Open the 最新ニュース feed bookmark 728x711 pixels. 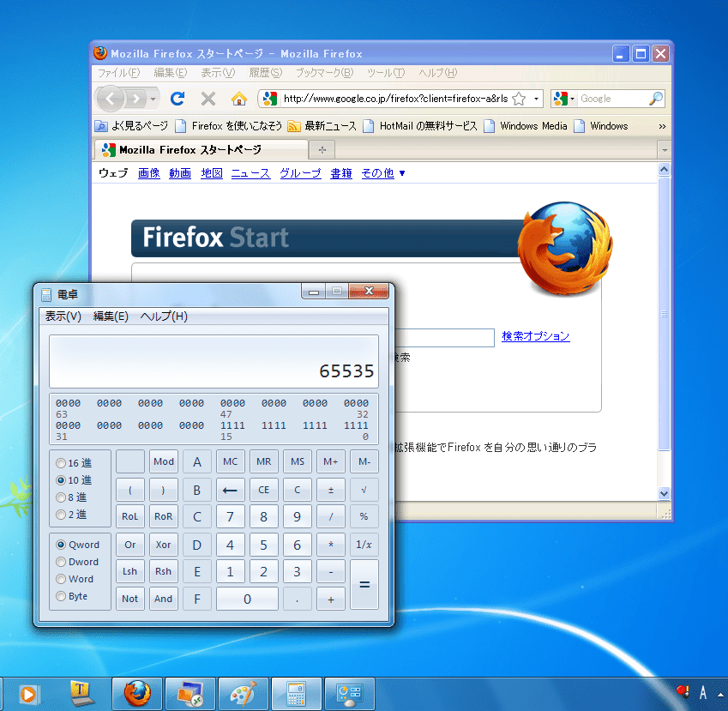[x=322, y=126]
